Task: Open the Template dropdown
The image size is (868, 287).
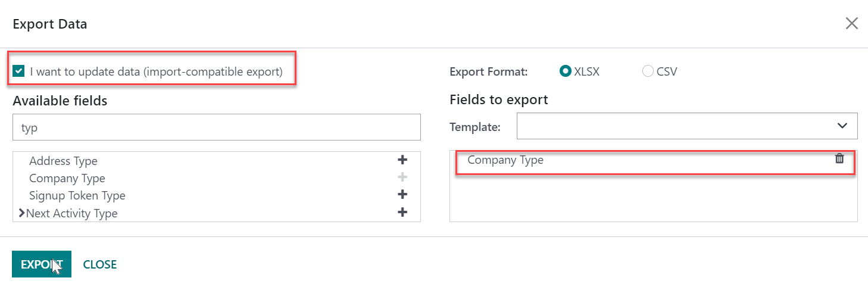Action: tap(687, 126)
